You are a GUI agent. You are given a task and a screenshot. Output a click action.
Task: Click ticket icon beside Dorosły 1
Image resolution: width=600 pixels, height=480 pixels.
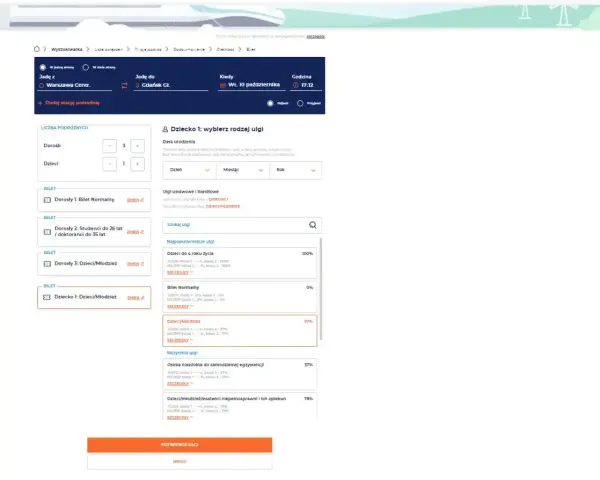(47, 200)
